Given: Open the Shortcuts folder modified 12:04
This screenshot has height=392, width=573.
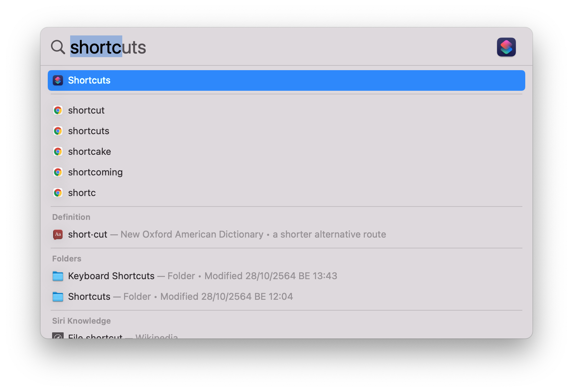Looking at the screenshot, I should click(89, 297).
